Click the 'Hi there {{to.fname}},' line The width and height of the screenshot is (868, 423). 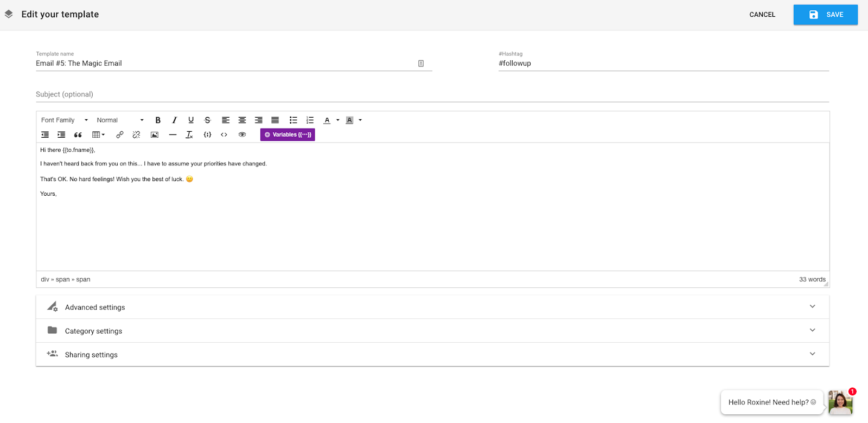(68, 150)
